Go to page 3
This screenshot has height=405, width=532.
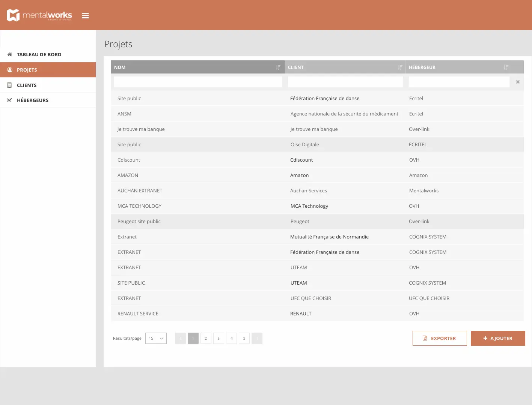219,338
